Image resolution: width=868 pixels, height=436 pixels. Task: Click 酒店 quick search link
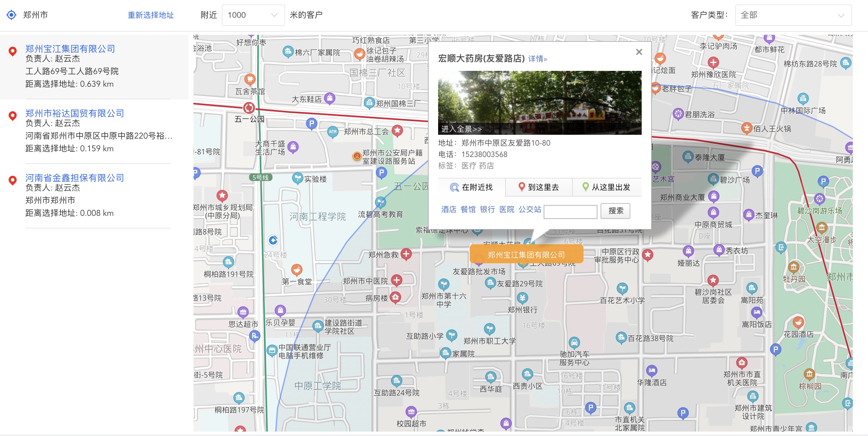coord(448,209)
